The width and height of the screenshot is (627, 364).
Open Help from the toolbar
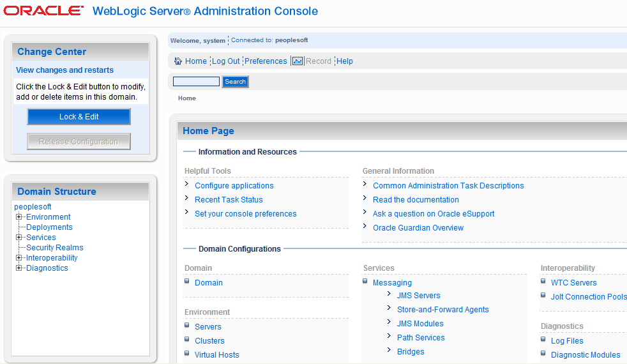(x=345, y=61)
